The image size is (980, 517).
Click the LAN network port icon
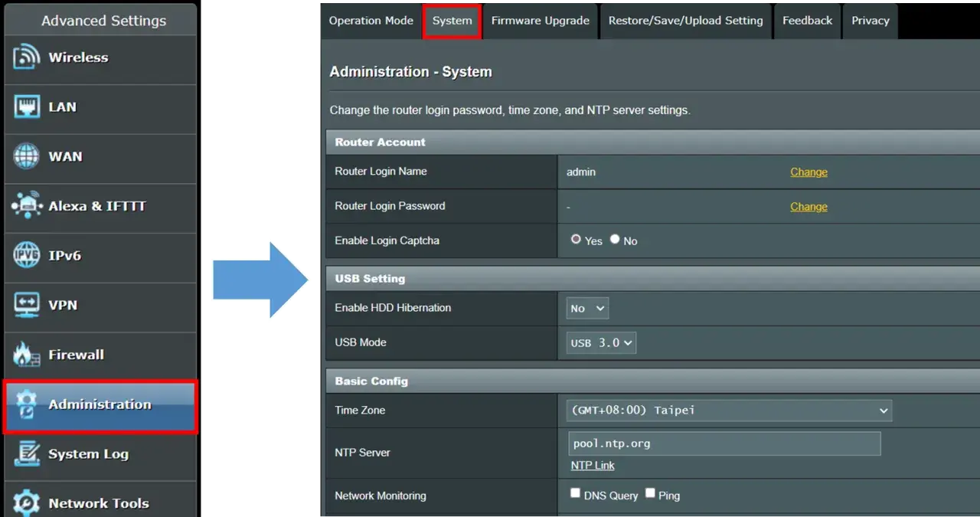26,107
